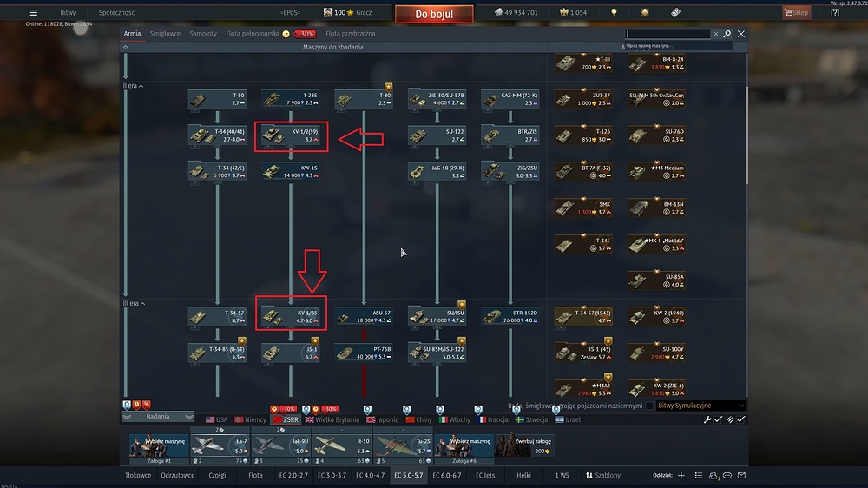Toggle the last checkmark in the row
Screen dimensions: 868x488
(x=741, y=419)
